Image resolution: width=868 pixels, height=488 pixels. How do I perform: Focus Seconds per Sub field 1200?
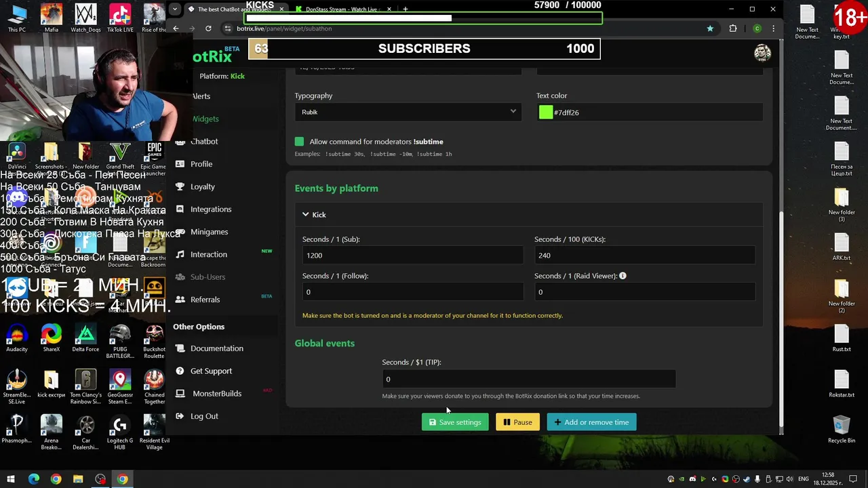tap(413, 256)
